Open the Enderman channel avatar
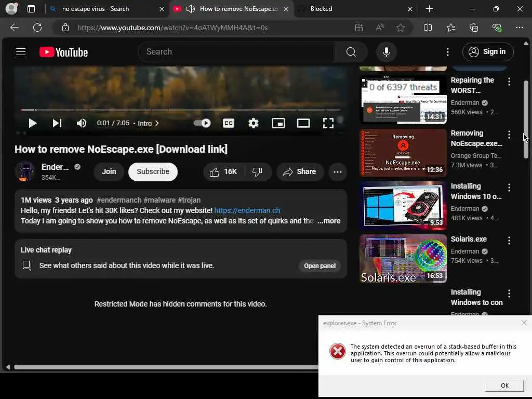532x399 pixels. coord(25,171)
